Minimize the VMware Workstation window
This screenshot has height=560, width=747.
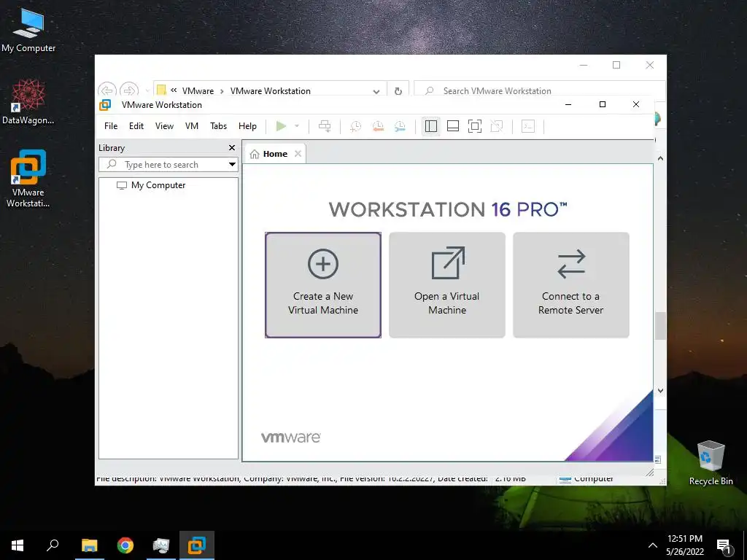coord(568,104)
